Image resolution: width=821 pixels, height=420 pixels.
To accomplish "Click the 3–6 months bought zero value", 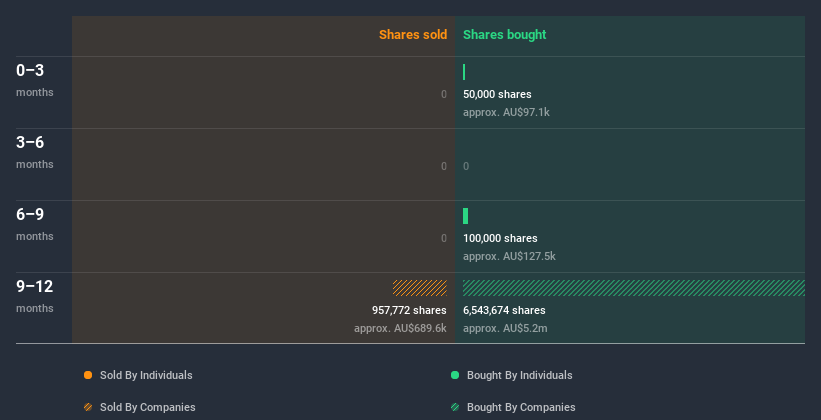I will point(466,167).
